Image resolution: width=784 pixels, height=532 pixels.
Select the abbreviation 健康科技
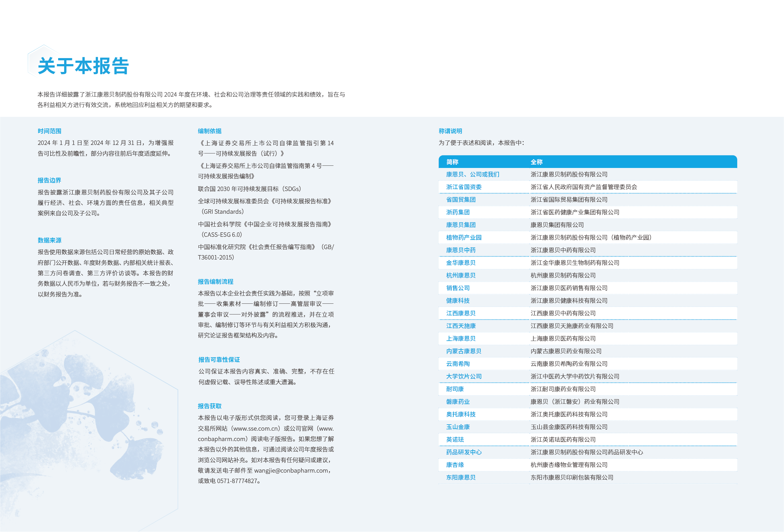tap(458, 301)
